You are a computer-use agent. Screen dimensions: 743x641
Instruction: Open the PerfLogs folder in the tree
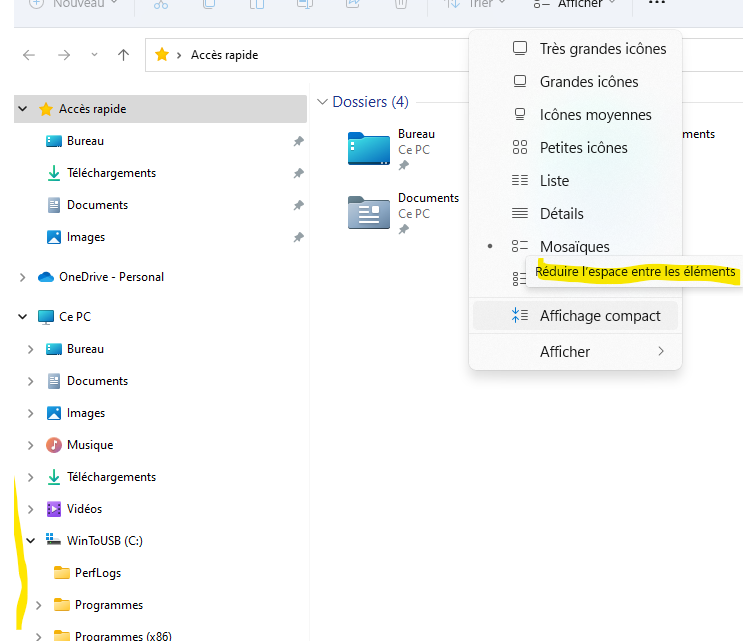click(x=98, y=573)
